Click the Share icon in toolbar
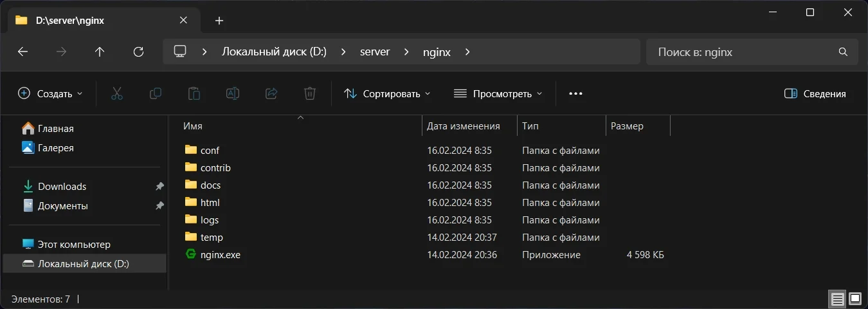Viewport: 868px width, 309px height. [271, 93]
